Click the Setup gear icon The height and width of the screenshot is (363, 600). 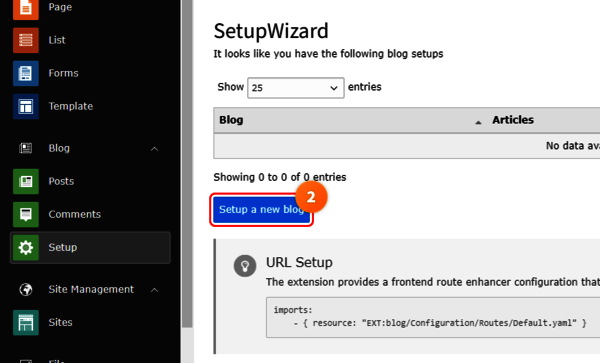pos(26,247)
